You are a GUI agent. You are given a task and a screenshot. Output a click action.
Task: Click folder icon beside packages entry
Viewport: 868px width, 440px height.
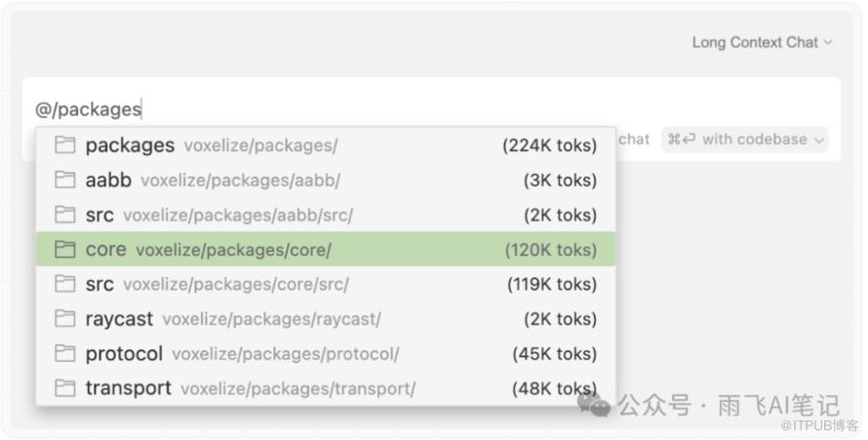pos(64,145)
